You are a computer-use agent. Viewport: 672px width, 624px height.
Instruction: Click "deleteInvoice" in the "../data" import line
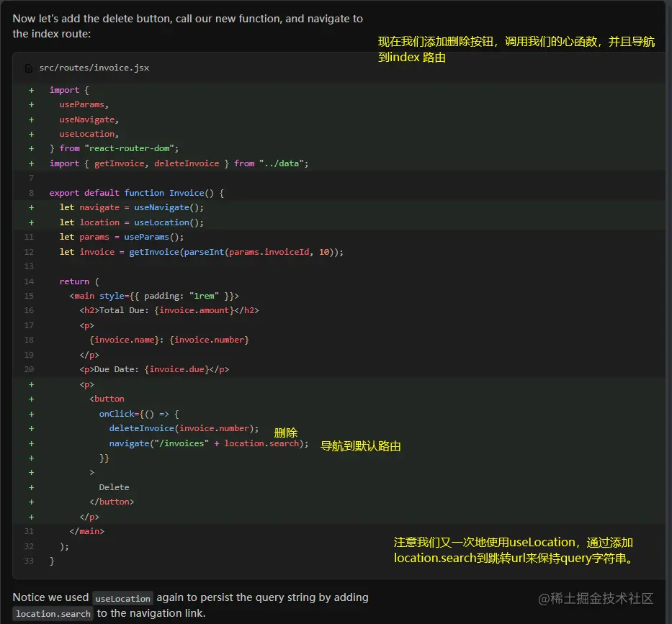coord(187,163)
